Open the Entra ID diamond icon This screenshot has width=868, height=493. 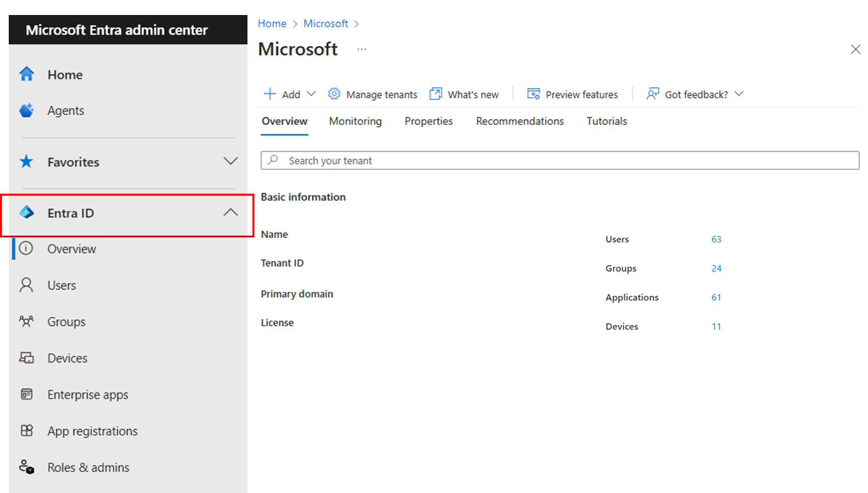[26, 212]
